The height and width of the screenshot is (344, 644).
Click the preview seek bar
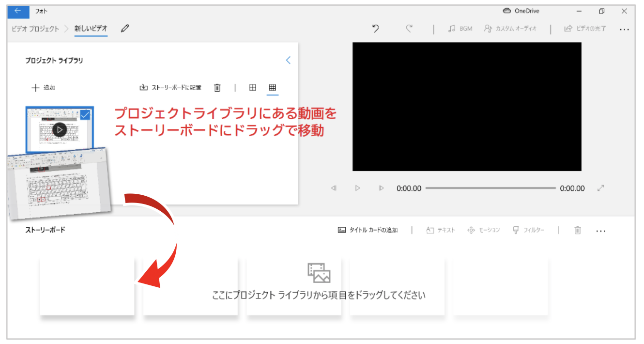pos(491,188)
